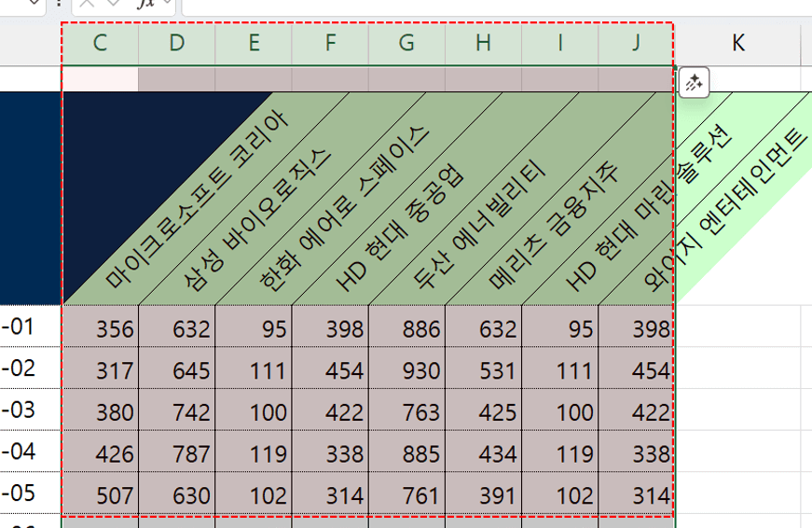
Task: Select column F header
Action: [330, 44]
